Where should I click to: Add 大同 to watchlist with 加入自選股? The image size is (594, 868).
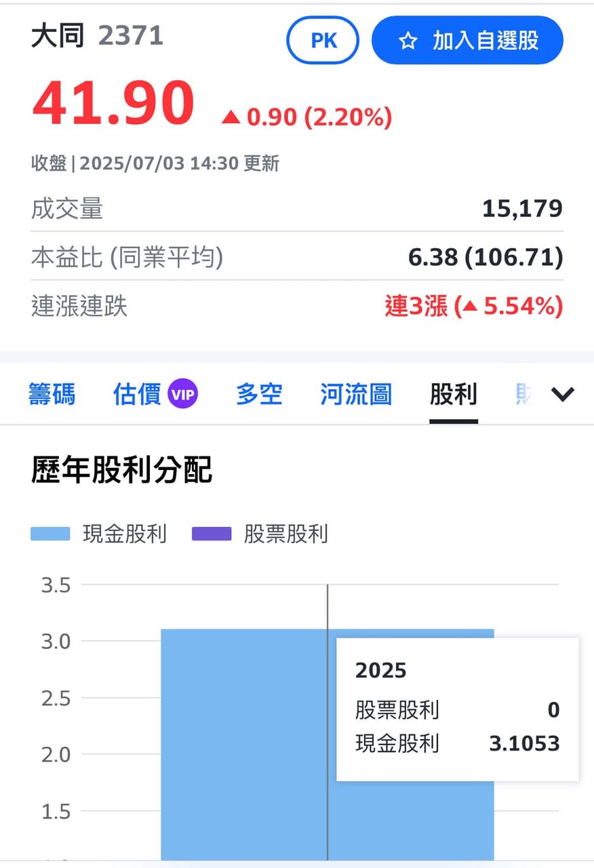point(467,41)
